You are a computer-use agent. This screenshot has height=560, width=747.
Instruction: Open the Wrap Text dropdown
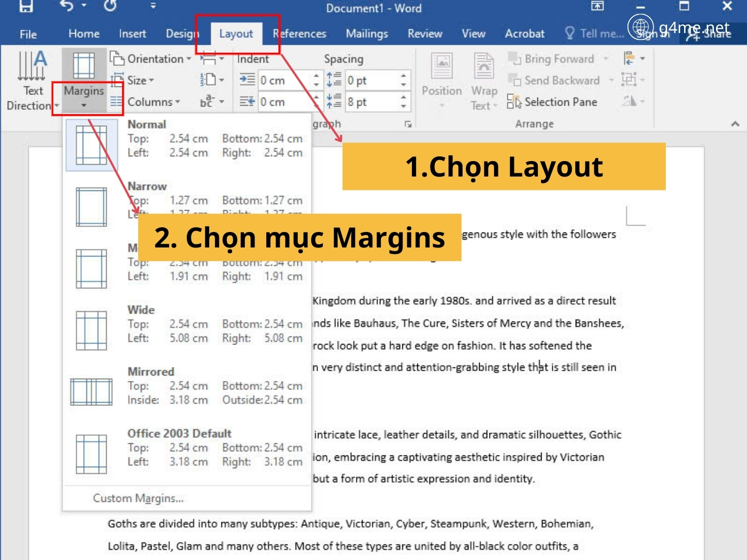click(484, 80)
